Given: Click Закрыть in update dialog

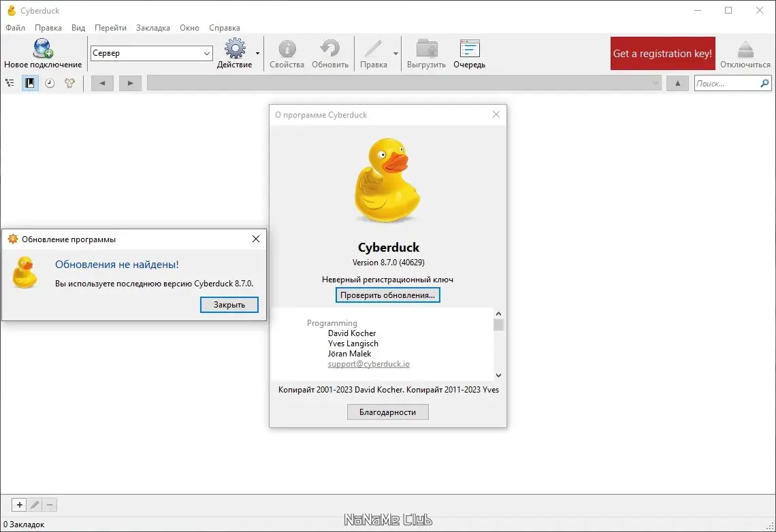Looking at the screenshot, I should pos(229,305).
